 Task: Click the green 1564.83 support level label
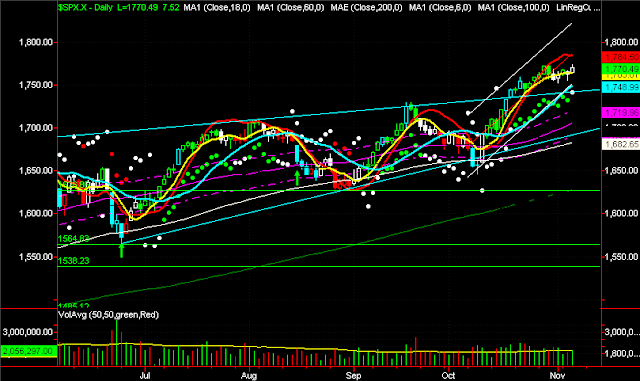point(73,238)
